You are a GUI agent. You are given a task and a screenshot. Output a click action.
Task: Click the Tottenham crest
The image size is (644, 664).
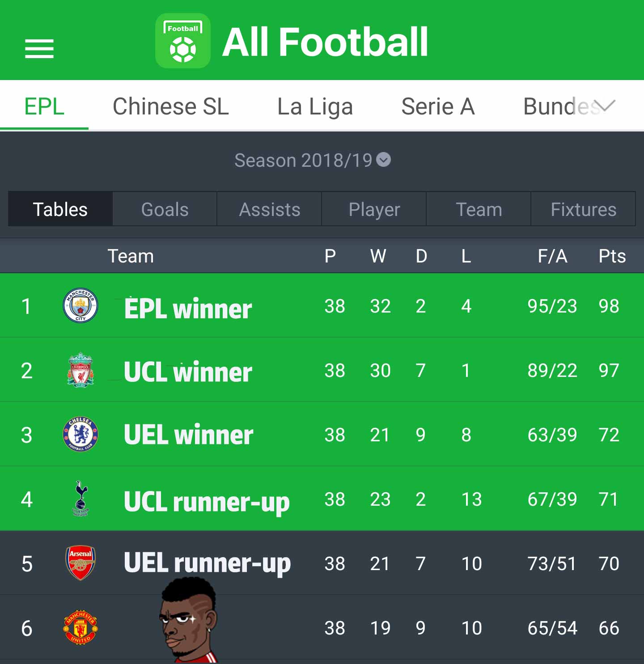[x=81, y=499]
